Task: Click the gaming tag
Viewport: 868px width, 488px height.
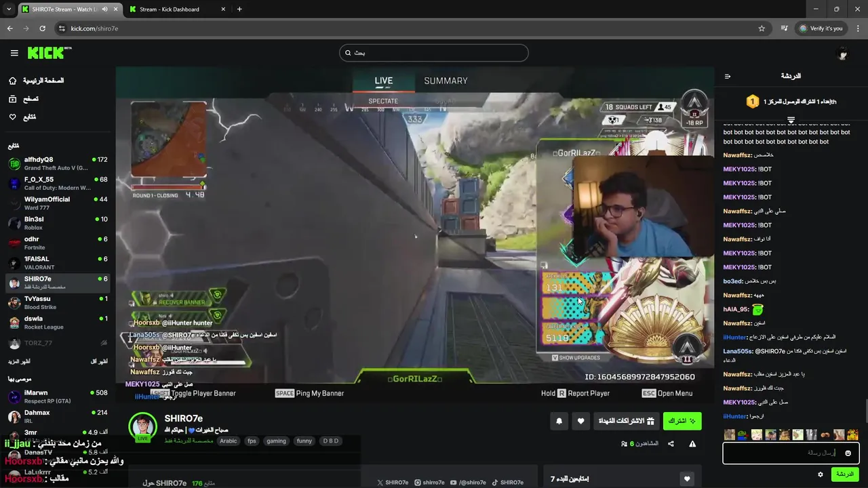Action: [276, 441]
